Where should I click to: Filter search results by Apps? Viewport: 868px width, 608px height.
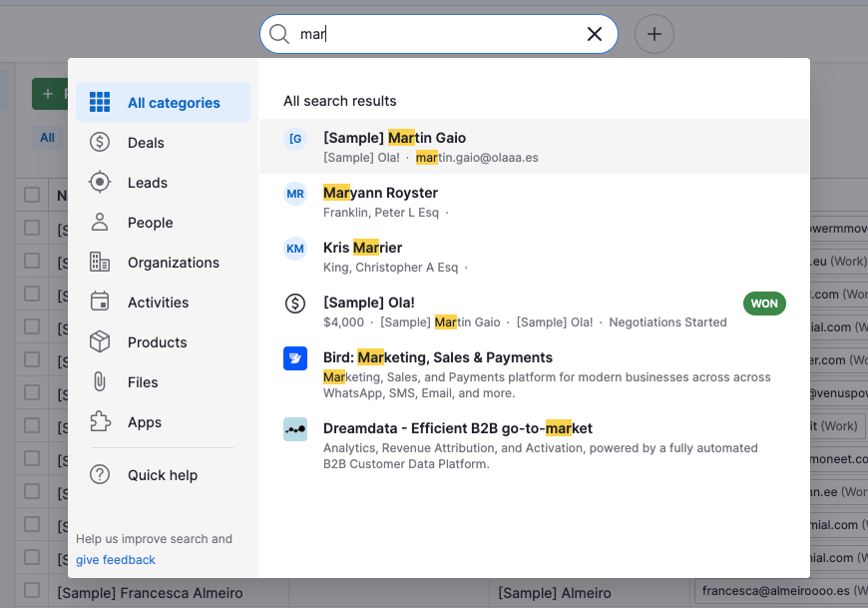163,422
